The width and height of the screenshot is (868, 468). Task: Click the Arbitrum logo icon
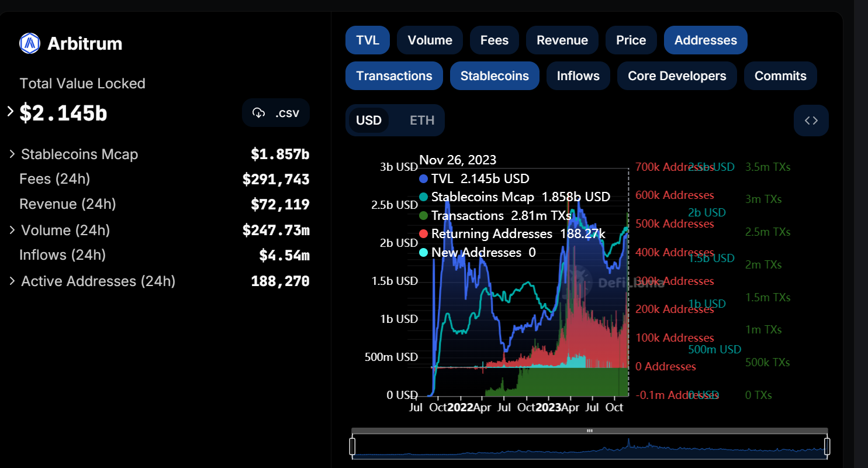point(29,43)
